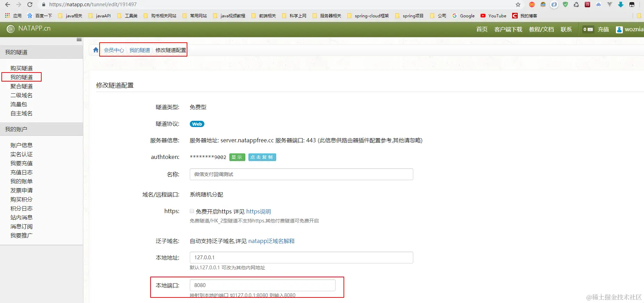Collapse the sidebar with hamburger icon

click(79, 40)
